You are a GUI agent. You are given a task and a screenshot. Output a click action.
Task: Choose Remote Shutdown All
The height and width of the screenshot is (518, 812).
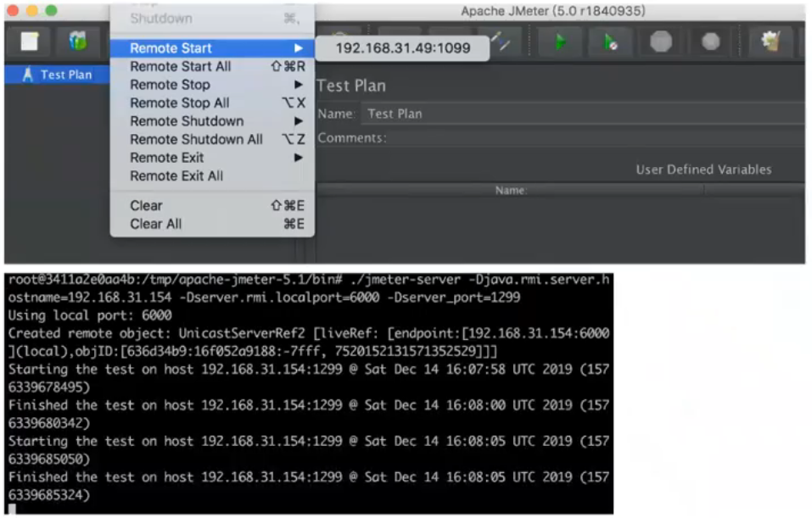[212, 139]
